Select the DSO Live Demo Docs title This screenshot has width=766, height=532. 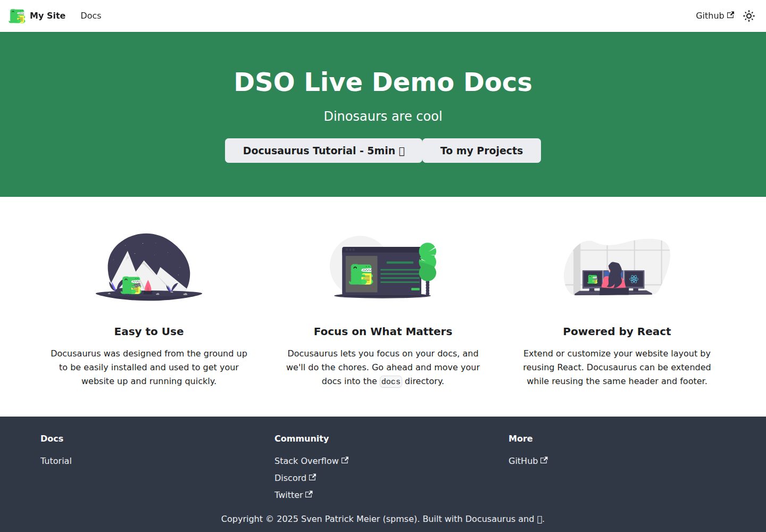383,82
